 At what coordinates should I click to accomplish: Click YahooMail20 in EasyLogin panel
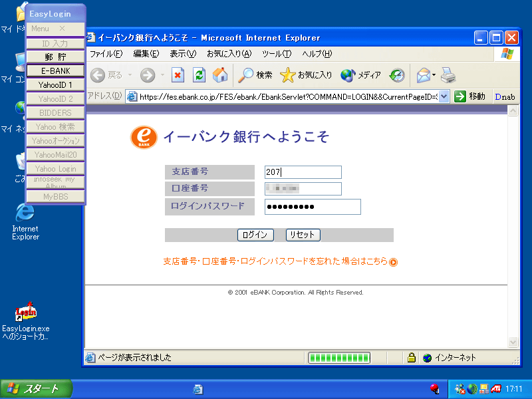coord(55,155)
